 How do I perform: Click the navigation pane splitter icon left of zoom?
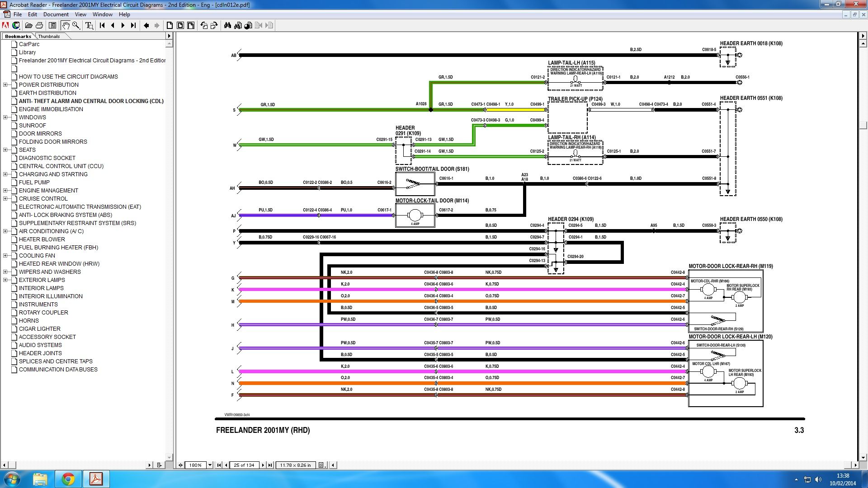click(x=181, y=465)
